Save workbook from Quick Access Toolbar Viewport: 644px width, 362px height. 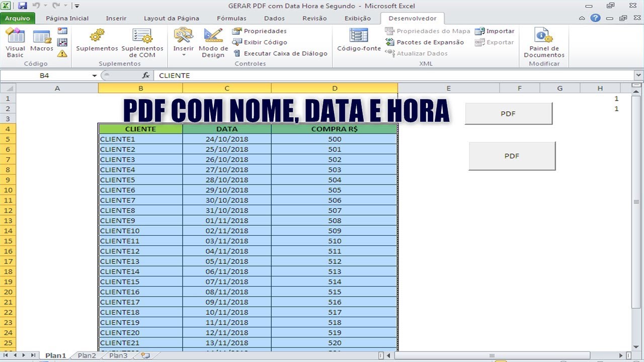point(22,6)
